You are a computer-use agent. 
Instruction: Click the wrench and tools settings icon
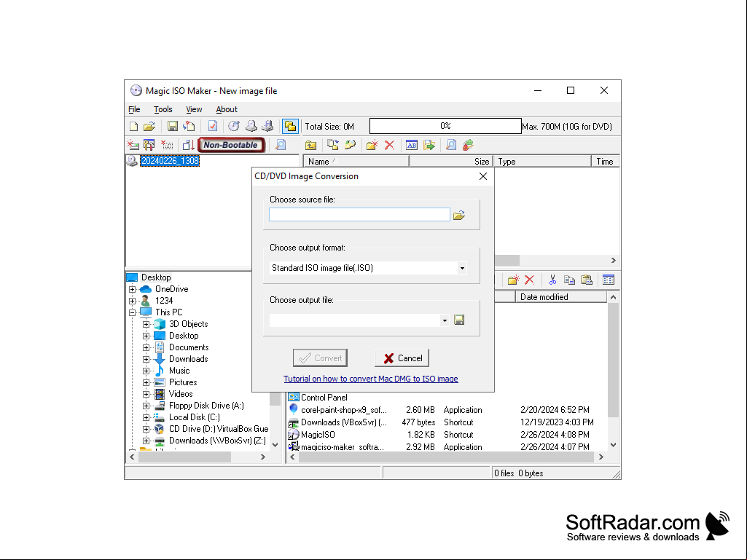pyautogui.click(x=149, y=145)
